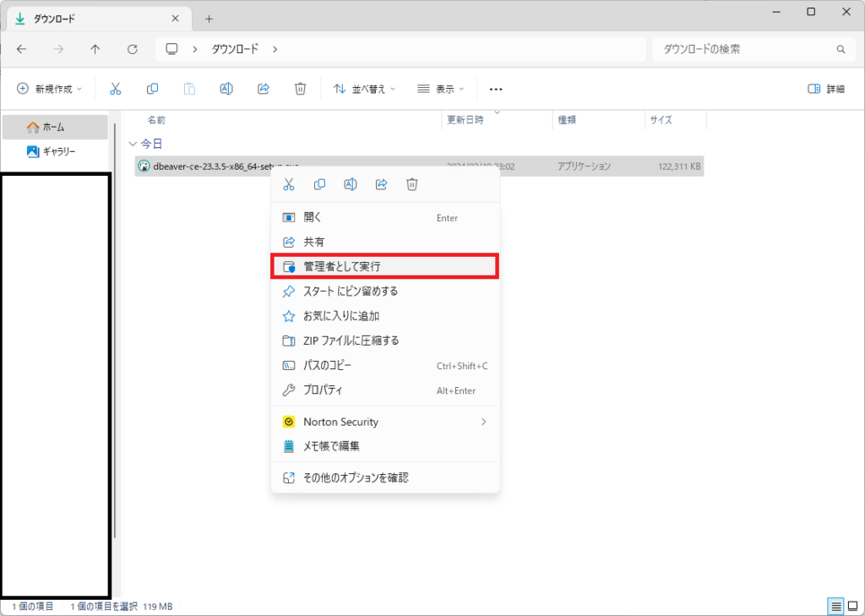
Task: Click Delete icon in context menu
Action: pyautogui.click(x=412, y=184)
